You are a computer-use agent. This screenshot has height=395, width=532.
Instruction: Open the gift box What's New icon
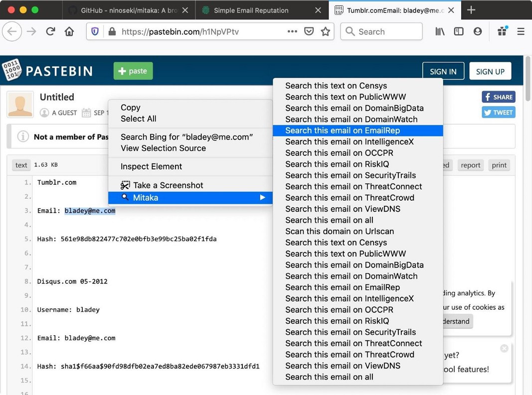[503, 31]
